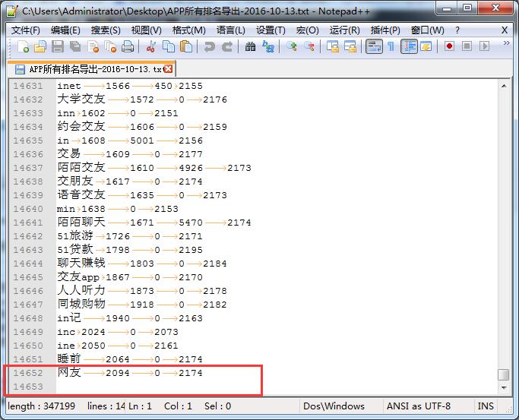Click the Open file toolbar icon
Viewport: 519px width, 420px height.
pos(40,46)
